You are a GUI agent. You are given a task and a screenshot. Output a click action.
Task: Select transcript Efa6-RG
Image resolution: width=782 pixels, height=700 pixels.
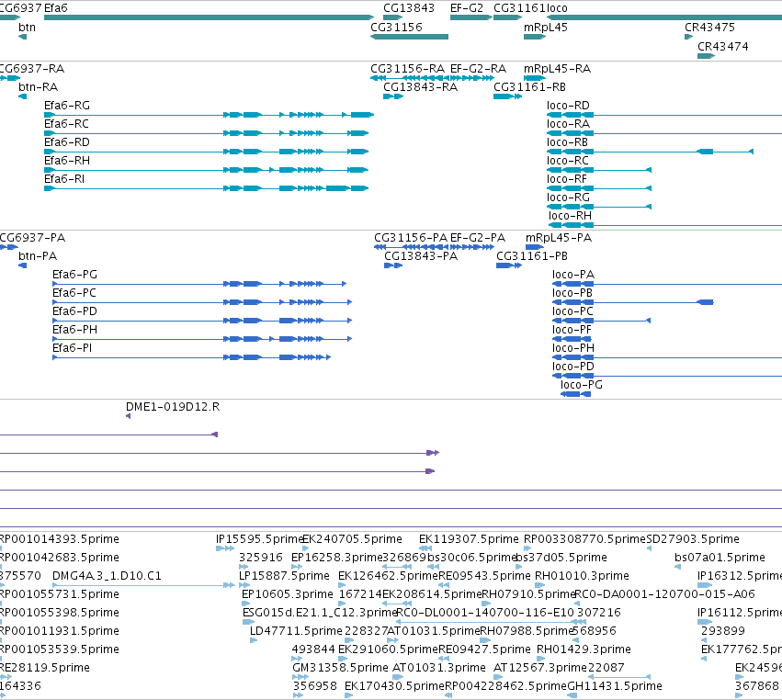pos(209,115)
